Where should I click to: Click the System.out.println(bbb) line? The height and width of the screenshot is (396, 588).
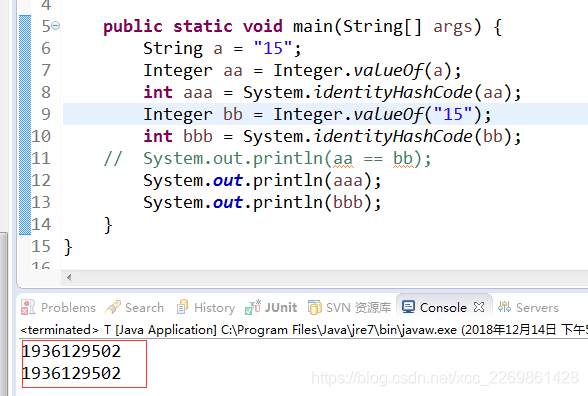262,202
